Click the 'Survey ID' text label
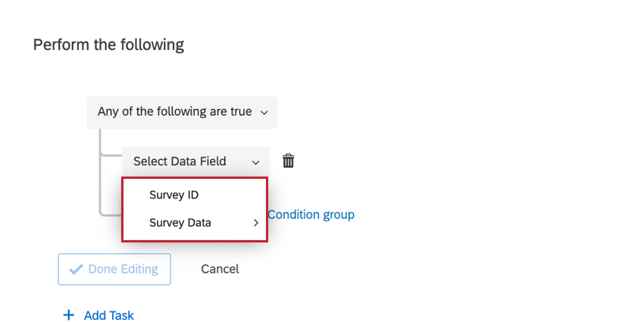 click(174, 195)
